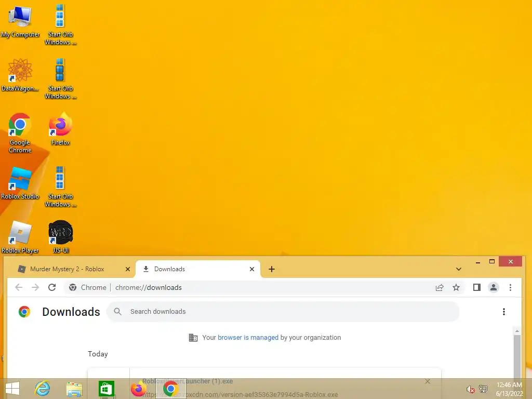
Task: Open the JJS-UI desktop shortcut
Action: pos(60,237)
